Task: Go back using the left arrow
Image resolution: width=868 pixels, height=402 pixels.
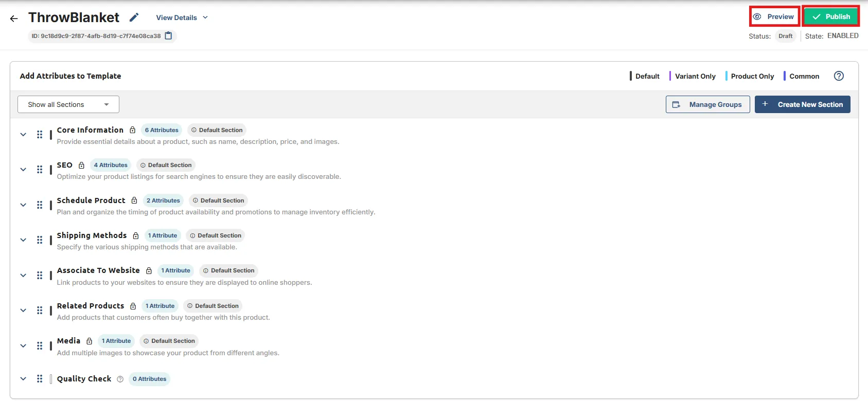Action: (14, 19)
